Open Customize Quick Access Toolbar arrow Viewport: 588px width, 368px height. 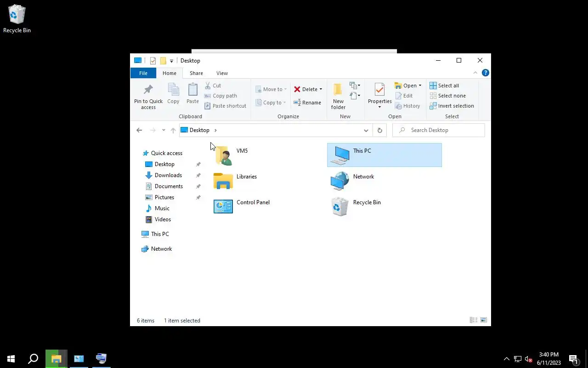pos(171,61)
